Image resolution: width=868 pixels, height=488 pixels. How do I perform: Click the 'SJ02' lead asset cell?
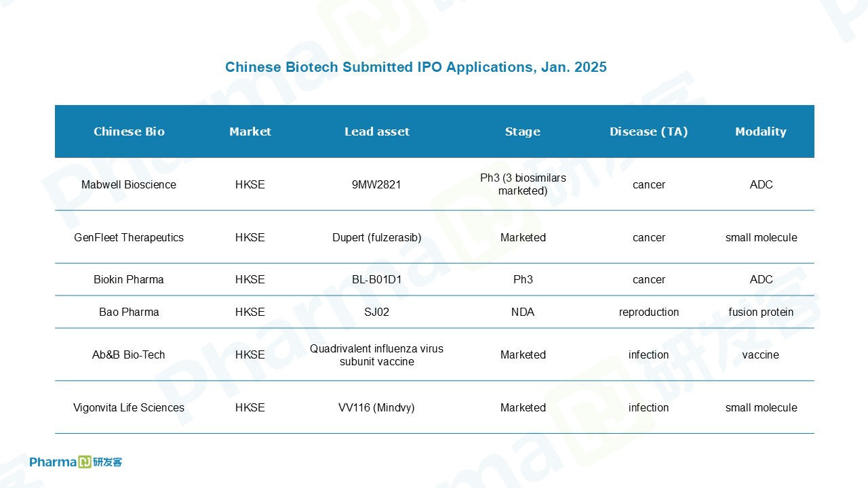[x=376, y=312]
